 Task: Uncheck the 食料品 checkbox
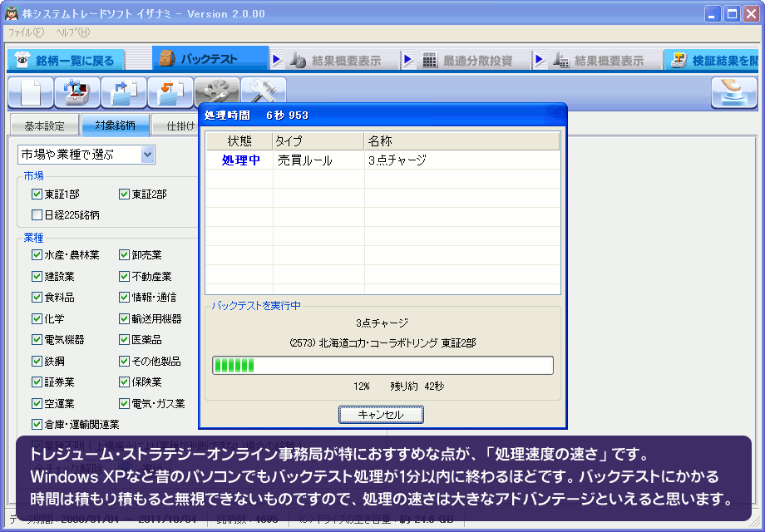tap(37, 297)
